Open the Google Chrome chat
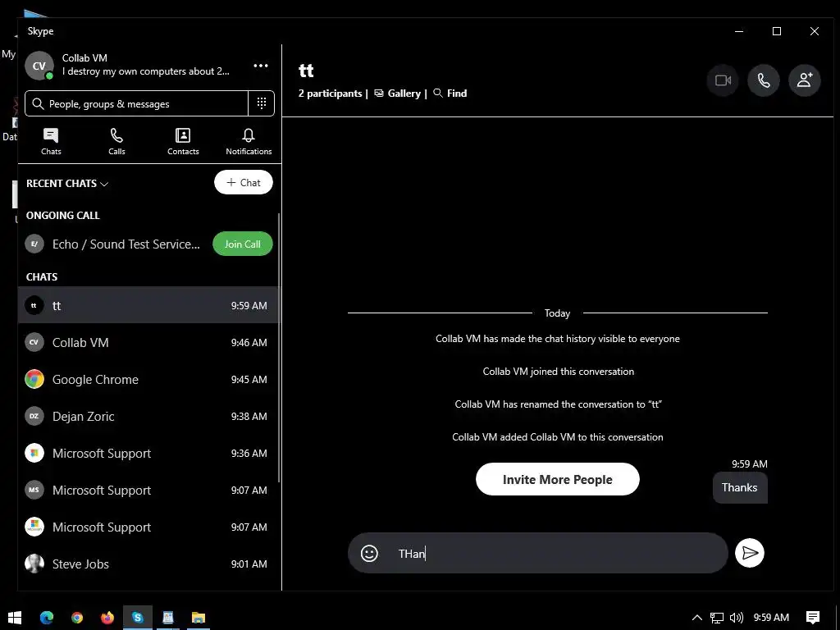 click(x=148, y=379)
